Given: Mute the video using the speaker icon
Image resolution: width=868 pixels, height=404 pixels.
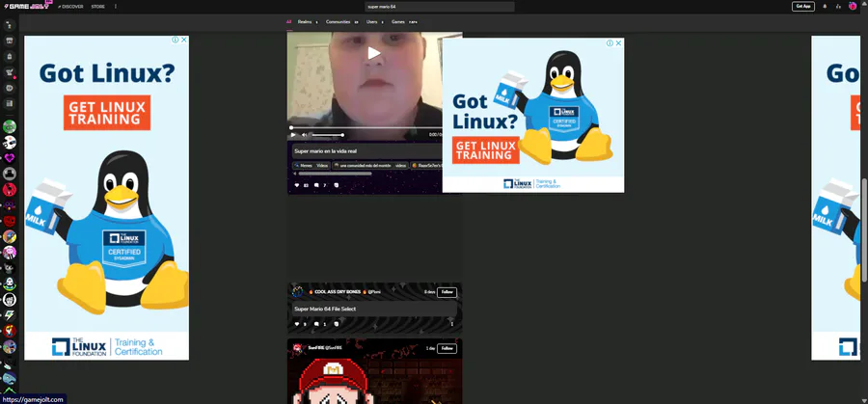Looking at the screenshot, I should [305, 134].
